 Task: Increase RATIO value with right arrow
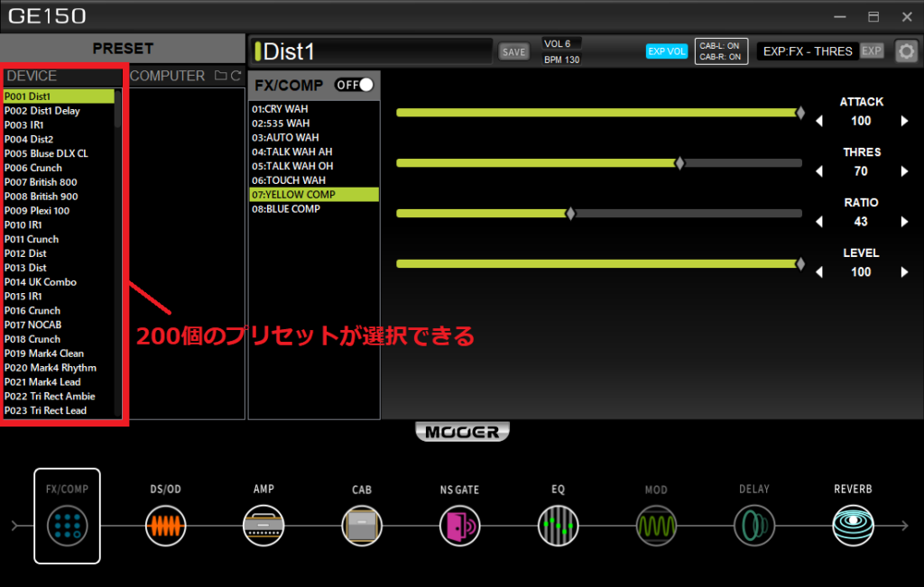pos(904,222)
